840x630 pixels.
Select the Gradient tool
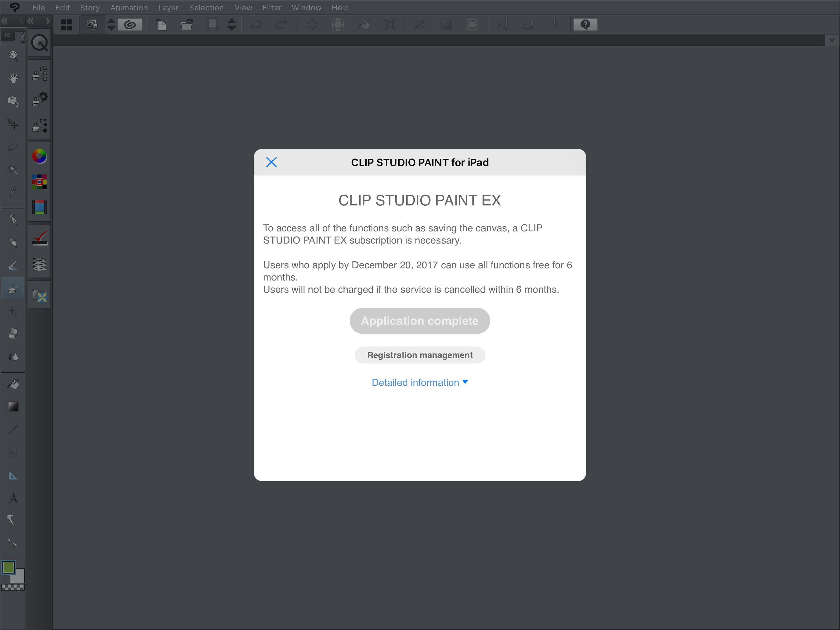click(x=13, y=406)
